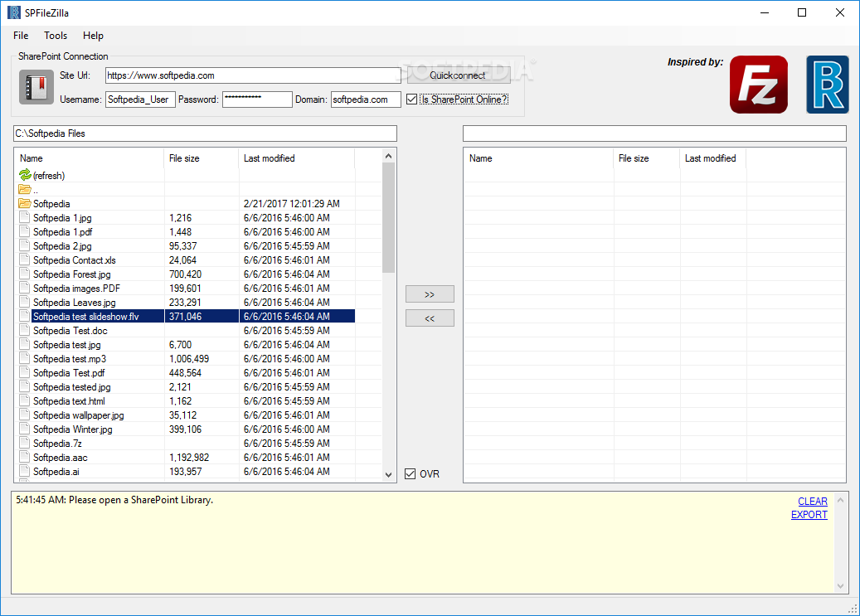Image resolution: width=860 pixels, height=616 pixels.
Task: Click the SharePoint connection book icon
Action: click(x=36, y=87)
